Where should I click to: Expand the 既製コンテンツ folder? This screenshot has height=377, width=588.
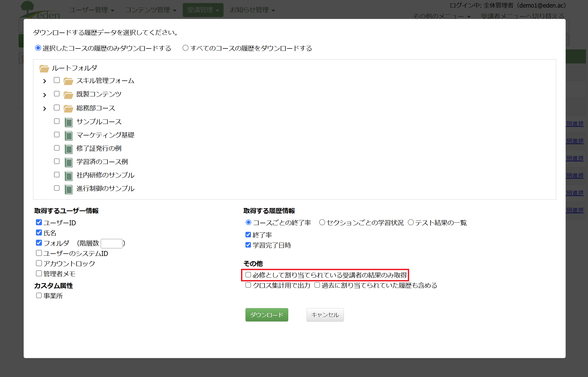(45, 95)
